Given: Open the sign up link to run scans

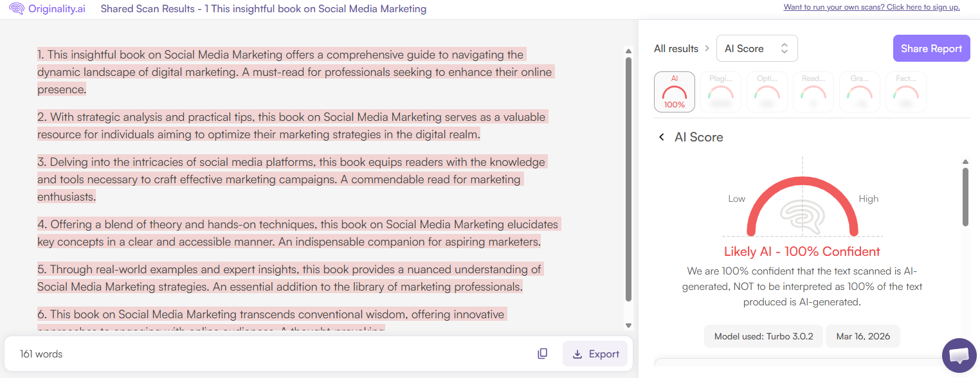Looking at the screenshot, I should [x=871, y=7].
